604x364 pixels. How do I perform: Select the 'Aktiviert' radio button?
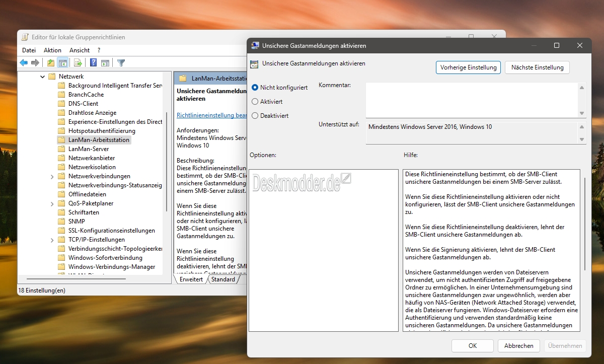coord(255,102)
